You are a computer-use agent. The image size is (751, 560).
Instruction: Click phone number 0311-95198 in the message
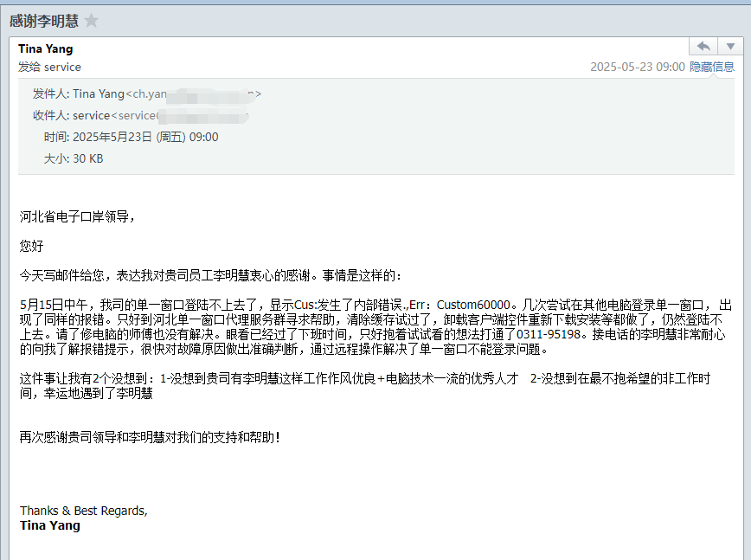pos(549,334)
